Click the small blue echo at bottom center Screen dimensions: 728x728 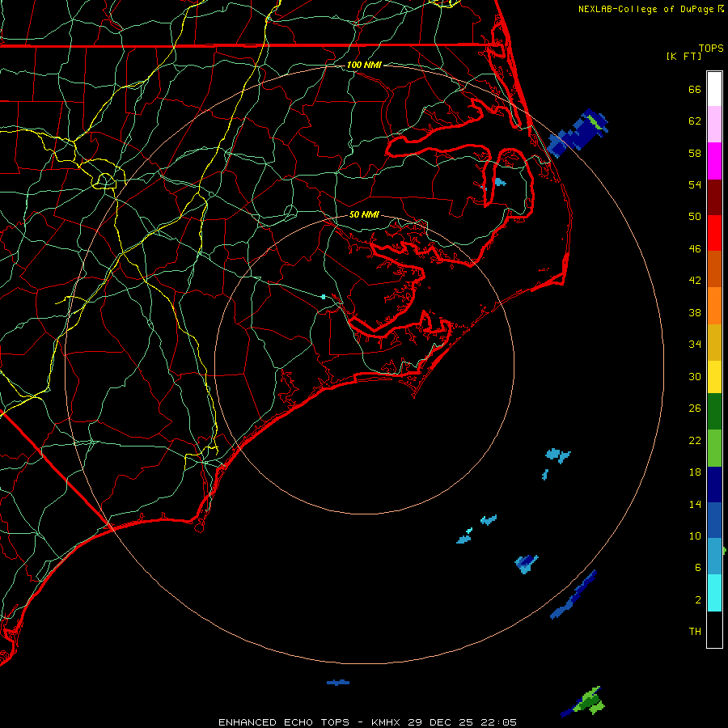(x=338, y=683)
